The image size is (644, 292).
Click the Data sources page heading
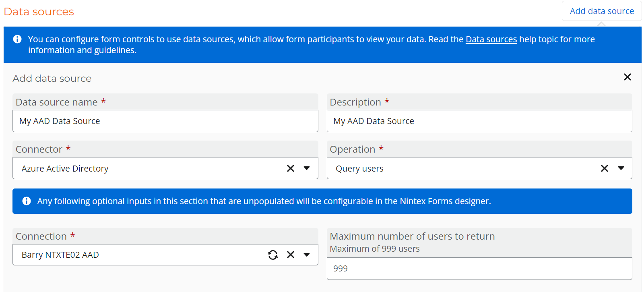coord(39,12)
